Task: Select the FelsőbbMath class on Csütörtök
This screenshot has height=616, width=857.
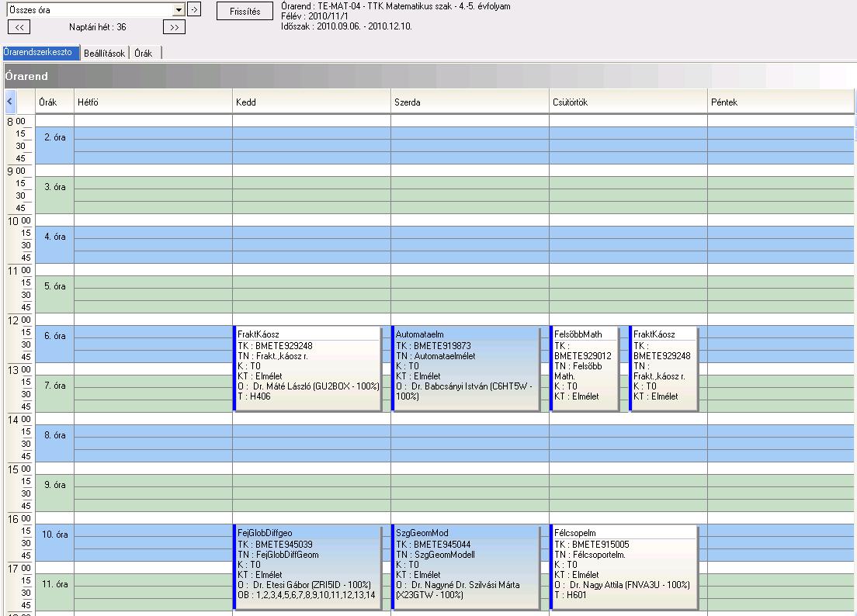Action: pos(585,369)
